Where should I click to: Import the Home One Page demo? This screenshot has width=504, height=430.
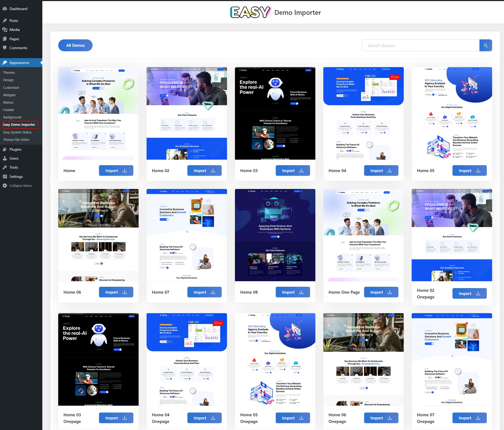[x=381, y=292]
